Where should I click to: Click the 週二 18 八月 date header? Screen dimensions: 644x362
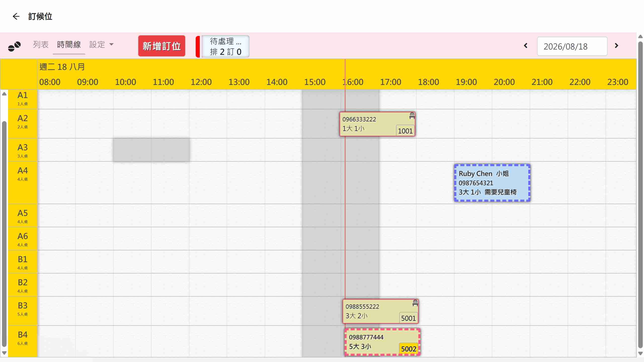tap(62, 67)
